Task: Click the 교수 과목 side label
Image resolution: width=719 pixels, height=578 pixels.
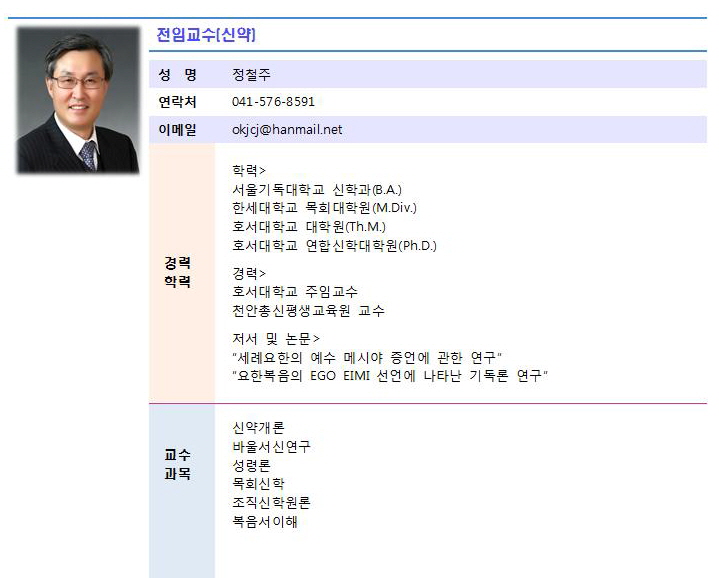Action: click(x=177, y=464)
